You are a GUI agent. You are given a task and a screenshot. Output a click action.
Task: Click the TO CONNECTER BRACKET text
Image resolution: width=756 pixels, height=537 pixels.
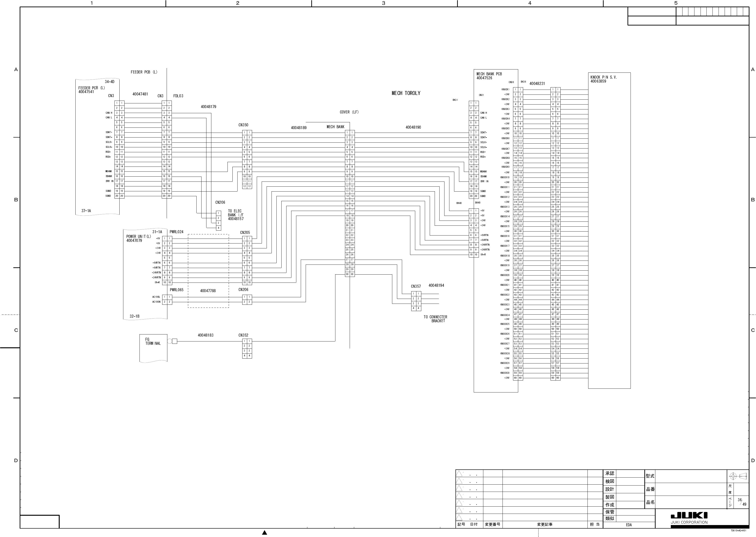(435, 319)
